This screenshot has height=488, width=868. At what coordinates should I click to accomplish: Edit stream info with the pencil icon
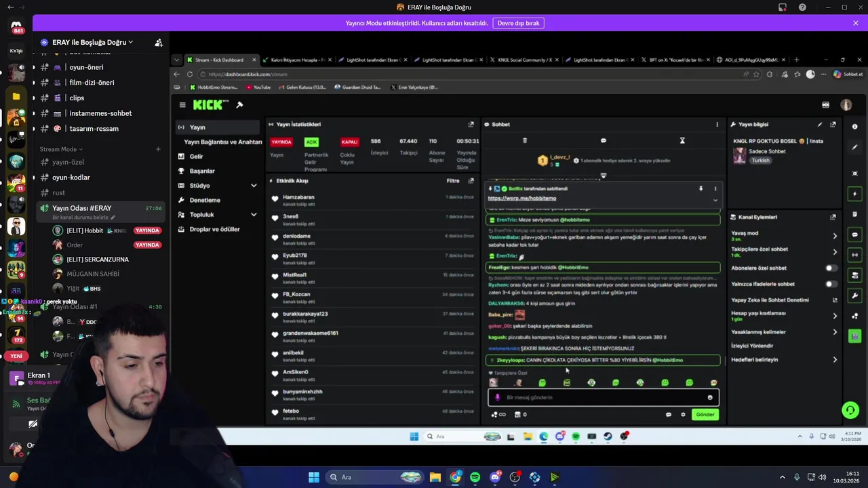820,124
